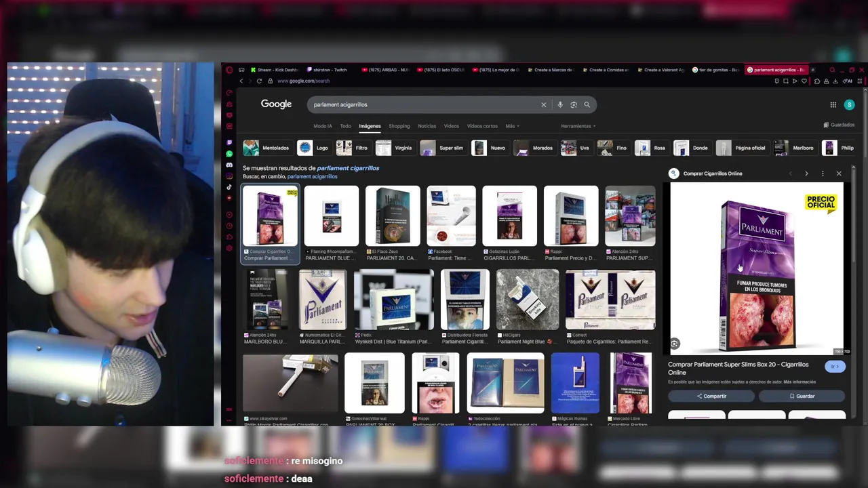868x488 pixels.
Task: Click the parlament acigarrillos search-instead link
Action: click(x=312, y=176)
